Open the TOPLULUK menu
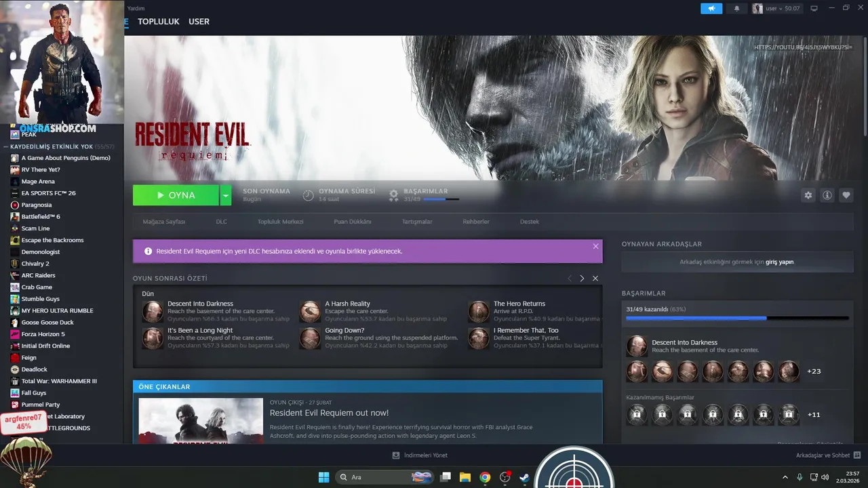The width and height of the screenshot is (868, 488). (159, 22)
